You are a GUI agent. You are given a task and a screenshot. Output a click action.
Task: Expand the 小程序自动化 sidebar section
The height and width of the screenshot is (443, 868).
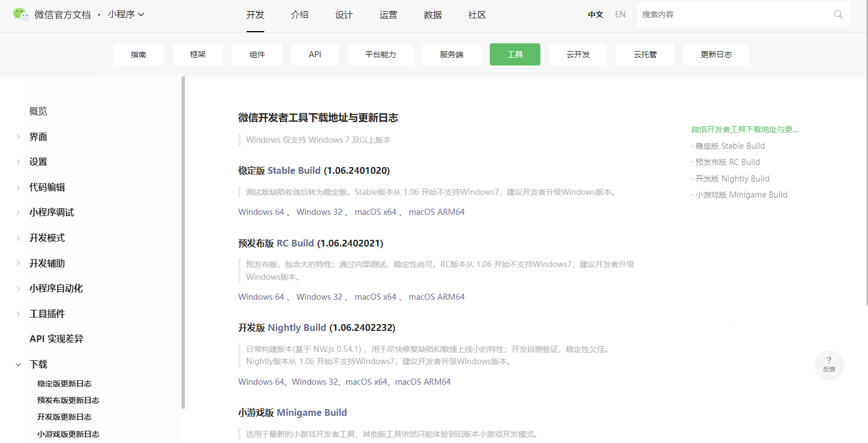[x=18, y=288]
